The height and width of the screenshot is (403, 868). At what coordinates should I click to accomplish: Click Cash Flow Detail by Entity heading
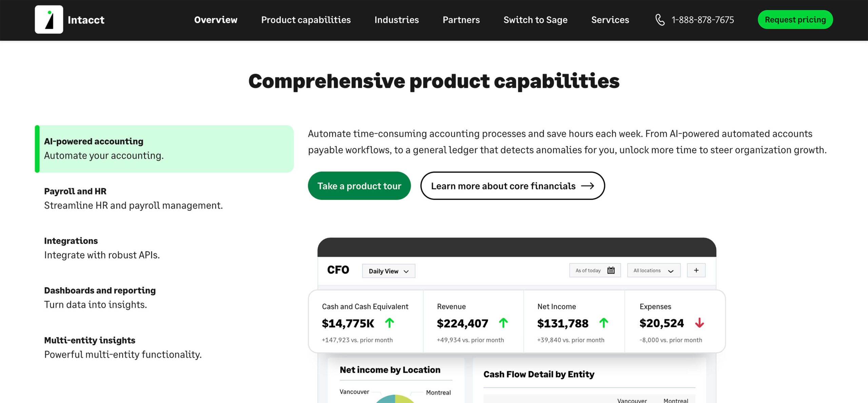pos(539,374)
